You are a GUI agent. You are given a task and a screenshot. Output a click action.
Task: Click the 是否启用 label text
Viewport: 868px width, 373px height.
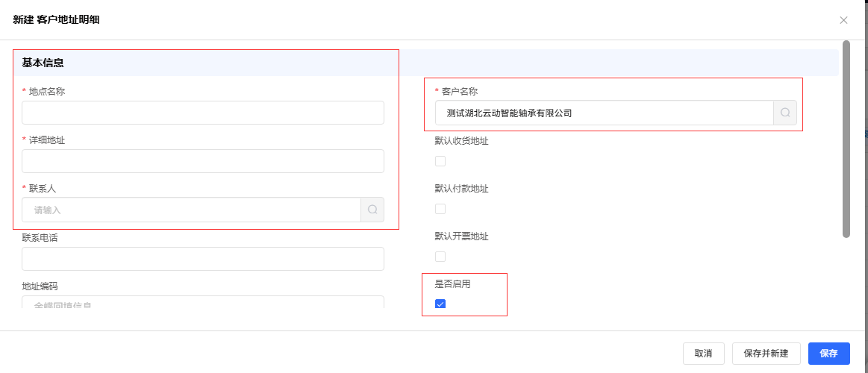pos(452,283)
